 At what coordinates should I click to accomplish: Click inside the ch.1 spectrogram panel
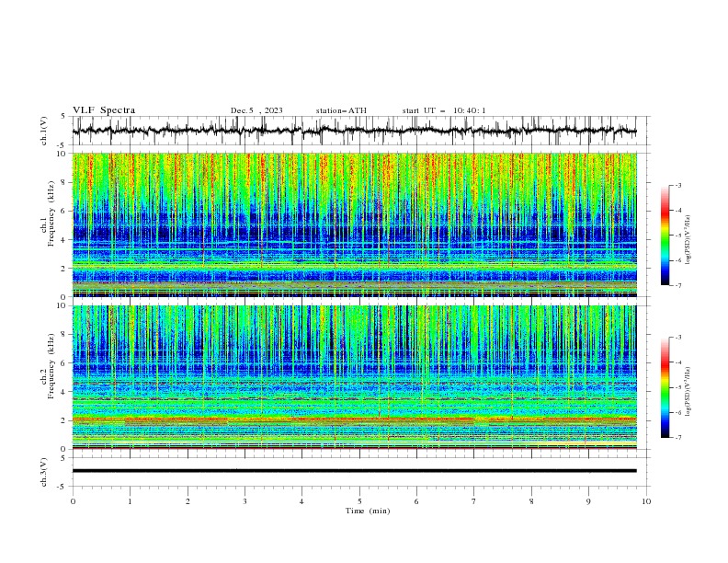[354, 224]
